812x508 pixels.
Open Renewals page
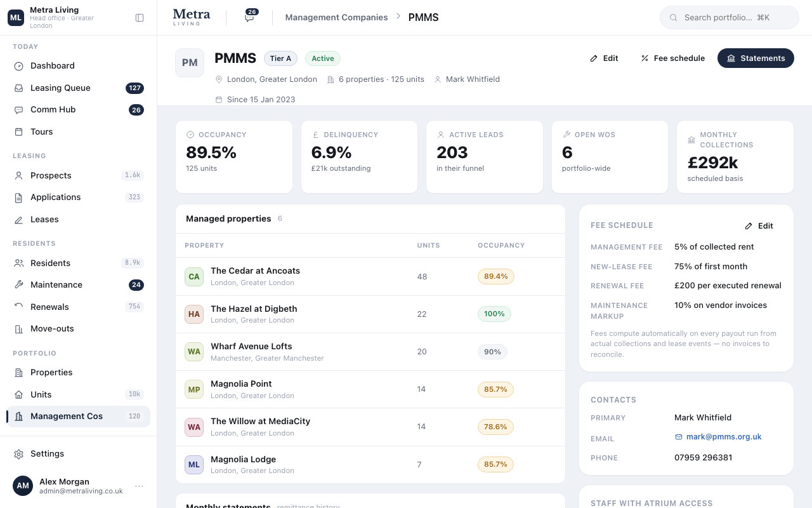point(78,307)
